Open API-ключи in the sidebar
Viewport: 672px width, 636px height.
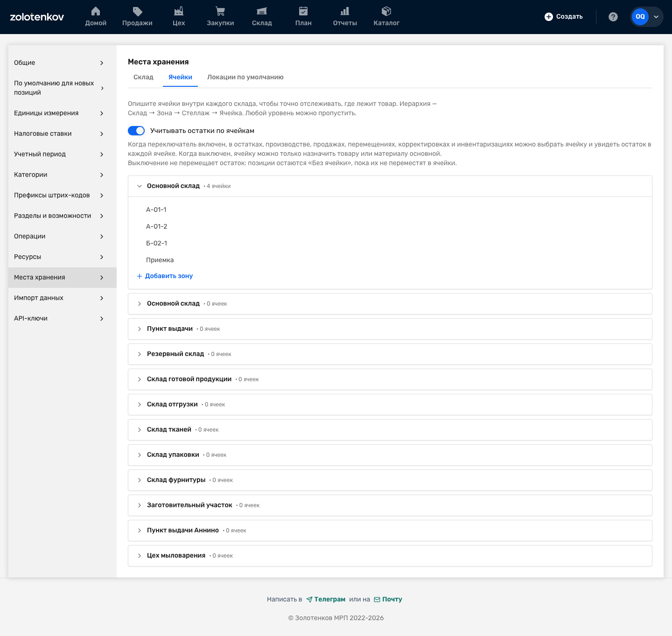[x=63, y=318]
